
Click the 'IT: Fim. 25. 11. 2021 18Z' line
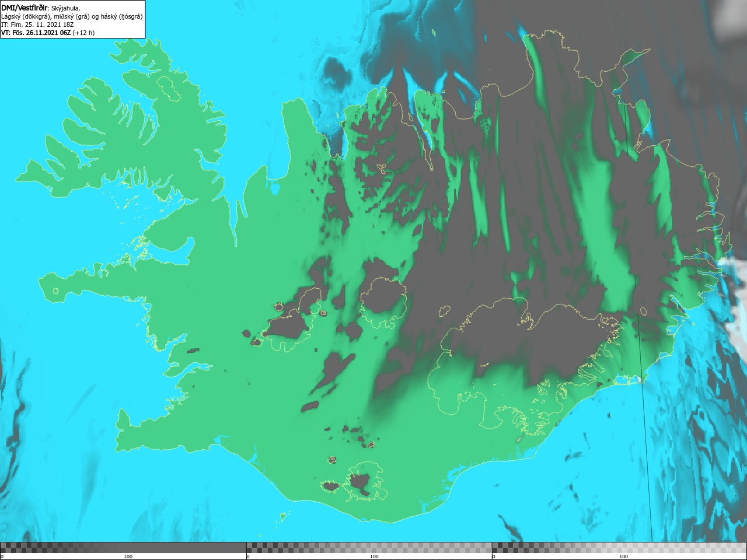coord(37,24)
